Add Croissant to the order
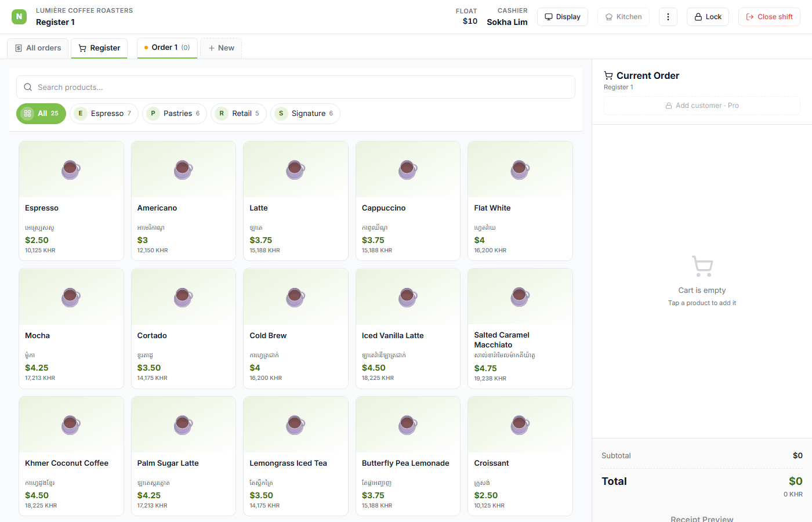Screen dimensions: 812x522 tap(520, 456)
